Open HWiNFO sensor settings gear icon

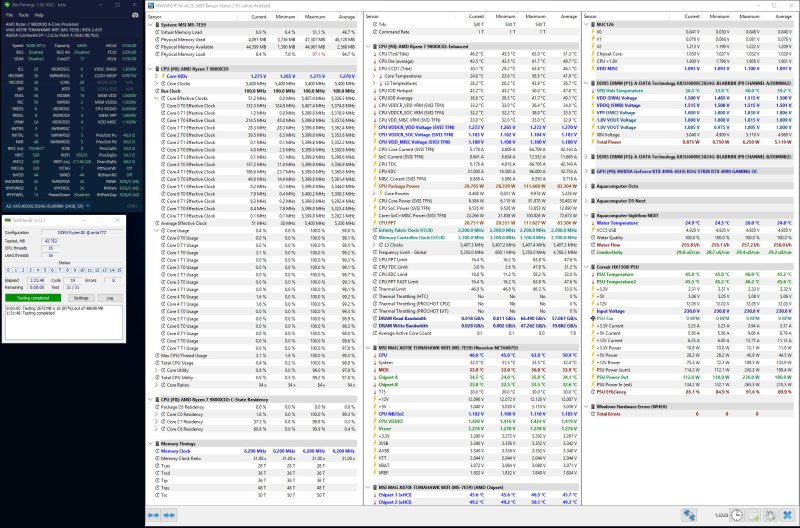pos(770,515)
